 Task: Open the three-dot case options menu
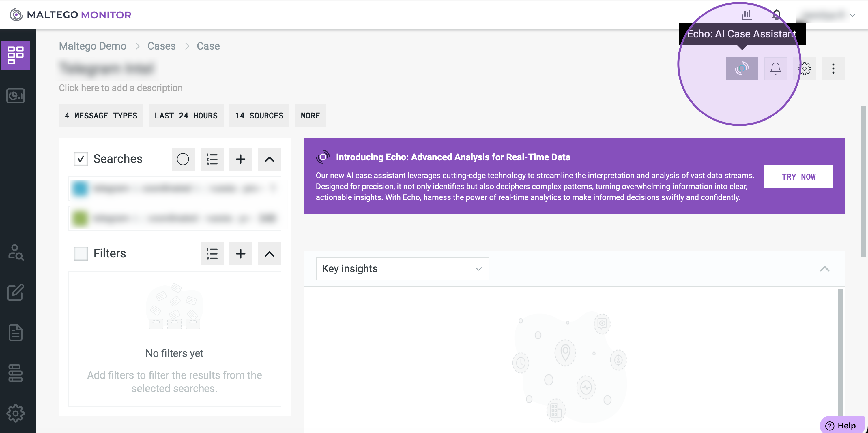[x=833, y=69]
